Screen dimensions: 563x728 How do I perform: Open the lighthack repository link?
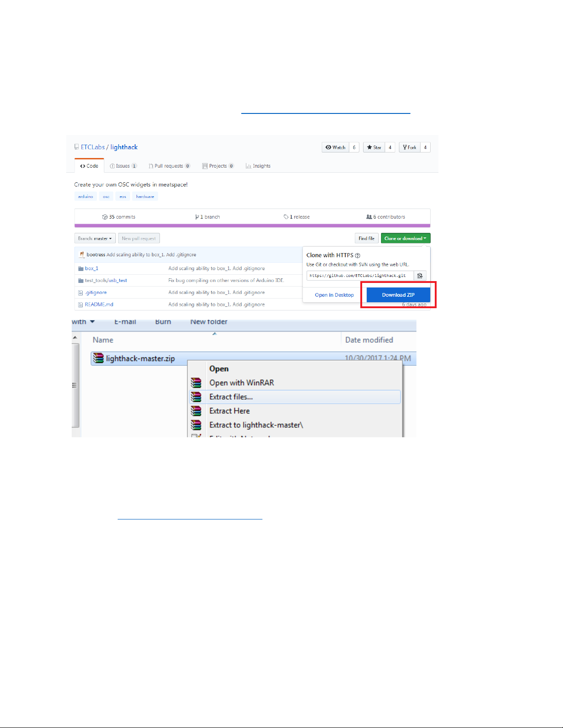[124, 147]
